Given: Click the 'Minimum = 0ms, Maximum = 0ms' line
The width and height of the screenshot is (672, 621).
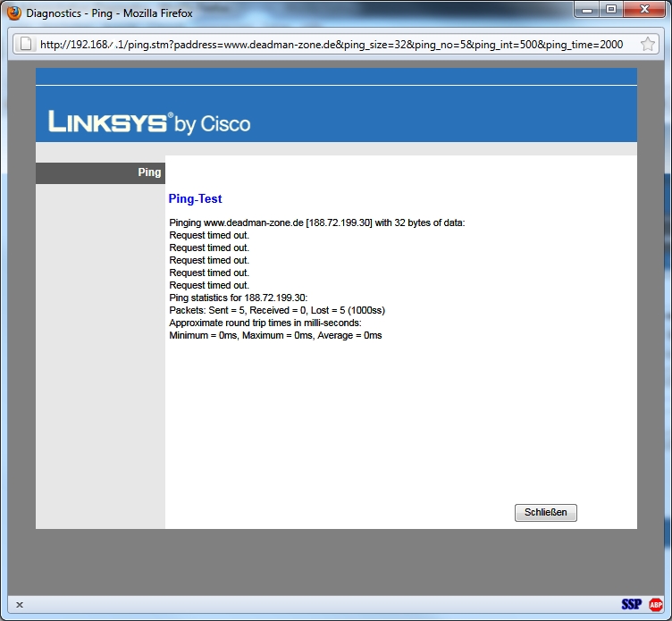Looking at the screenshot, I should pyautogui.click(x=275, y=336).
